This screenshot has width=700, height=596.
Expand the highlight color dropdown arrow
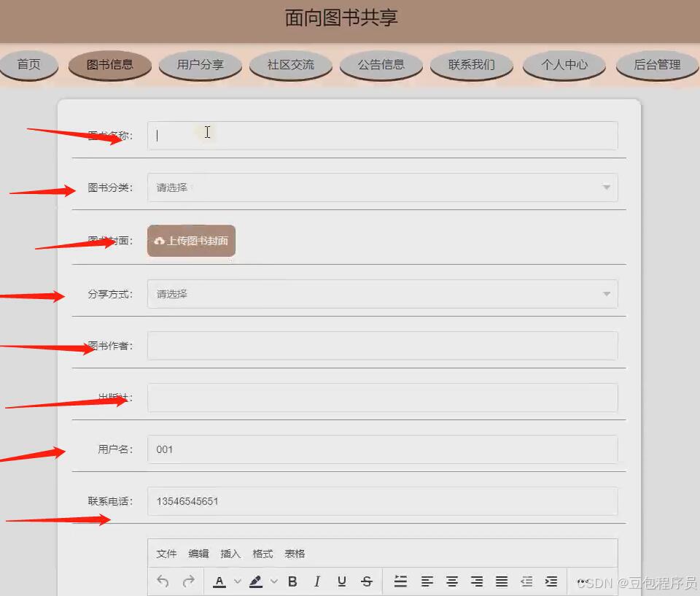[x=273, y=581]
